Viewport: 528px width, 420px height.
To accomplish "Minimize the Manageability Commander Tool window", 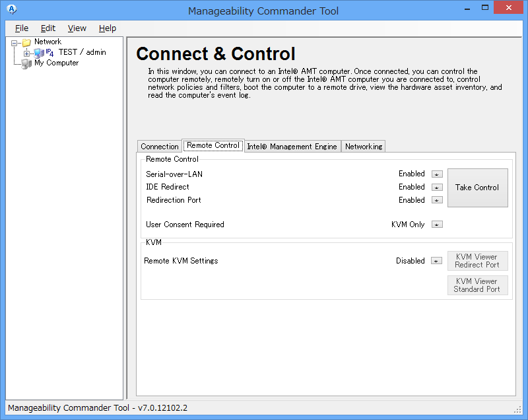I will [x=467, y=8].
